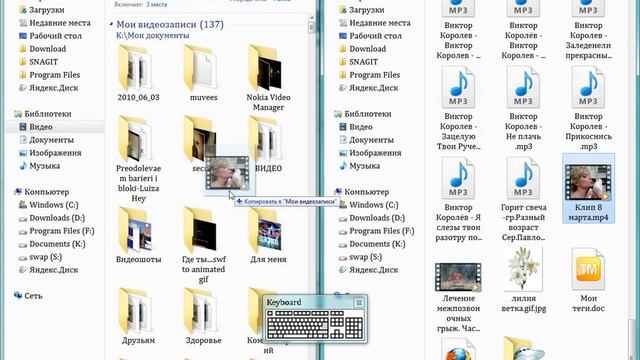Image resolution: width=640 pixels, height=360 pixels.
Task: Open Windows (C:) drive in left sidebar
Action: click(48, 205)
